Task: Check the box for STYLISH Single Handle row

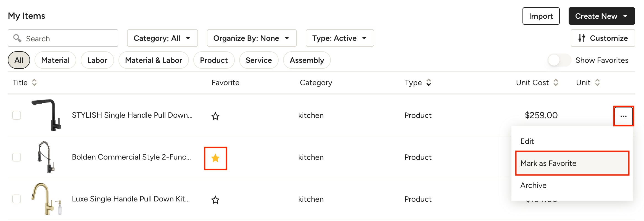Action: (x=17, y=115)
